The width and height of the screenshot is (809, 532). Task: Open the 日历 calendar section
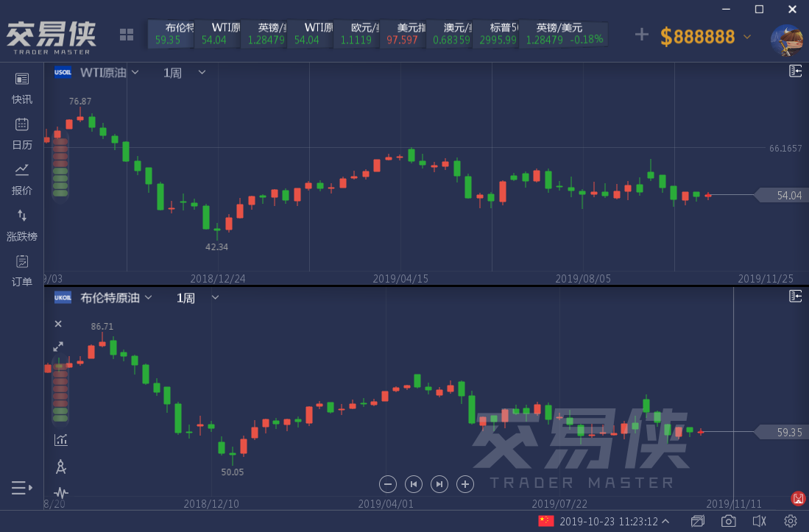(22, 132)
